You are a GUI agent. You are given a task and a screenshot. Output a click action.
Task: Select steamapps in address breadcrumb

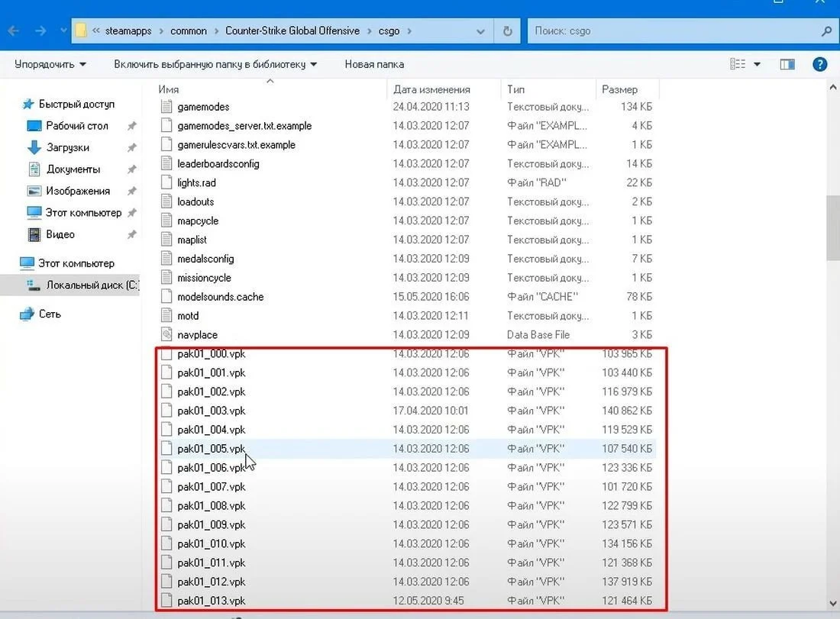(128, 31)
